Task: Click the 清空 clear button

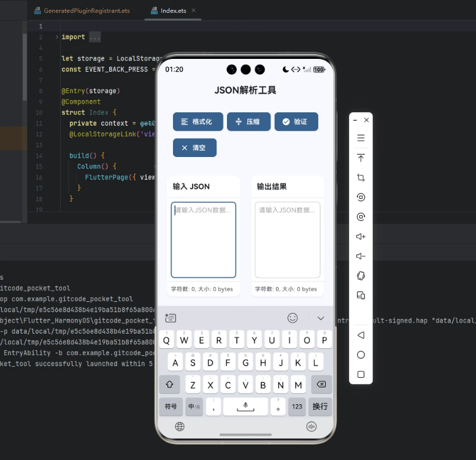Action: (194, 148)
